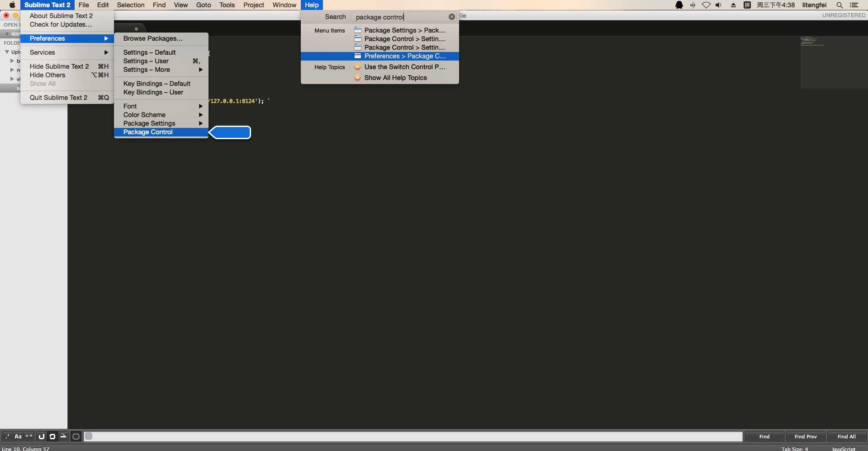Screen dimensions: 868x451
Task: Expand the Color Scheme submenu
Action: click(161, 115)
